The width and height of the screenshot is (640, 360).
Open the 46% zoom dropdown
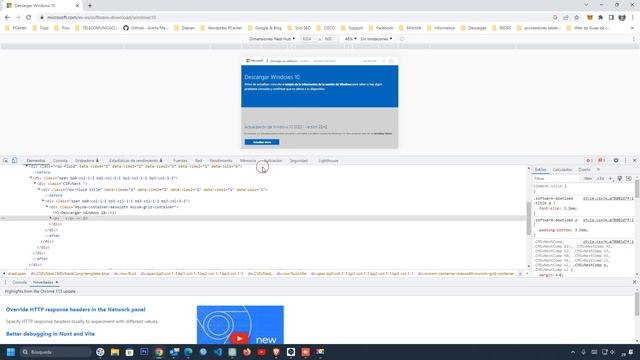[351, 39]
